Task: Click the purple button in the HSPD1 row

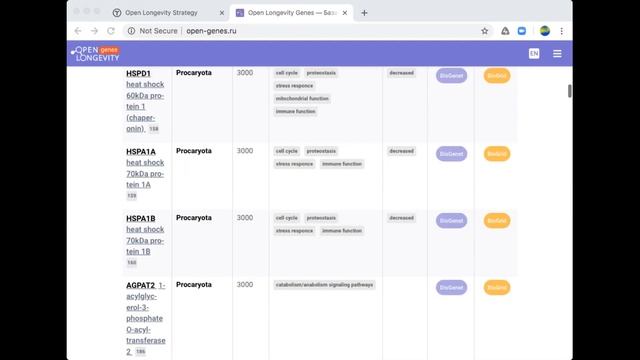Action: [451, 76]
